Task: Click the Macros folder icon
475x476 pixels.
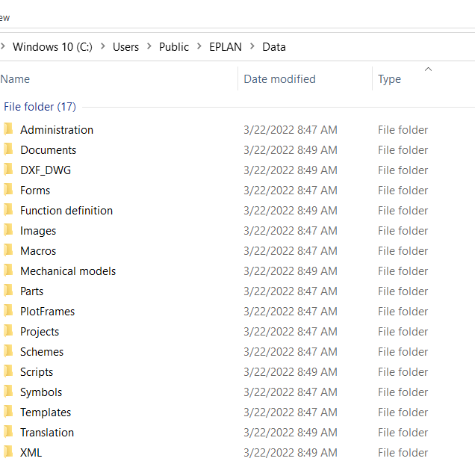Action: coord(8,250)
